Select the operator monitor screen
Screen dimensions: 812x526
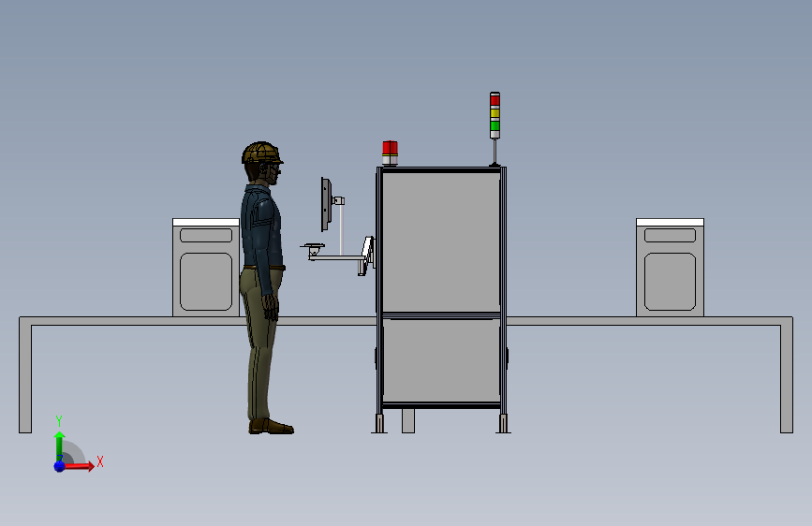click(325, 204)
